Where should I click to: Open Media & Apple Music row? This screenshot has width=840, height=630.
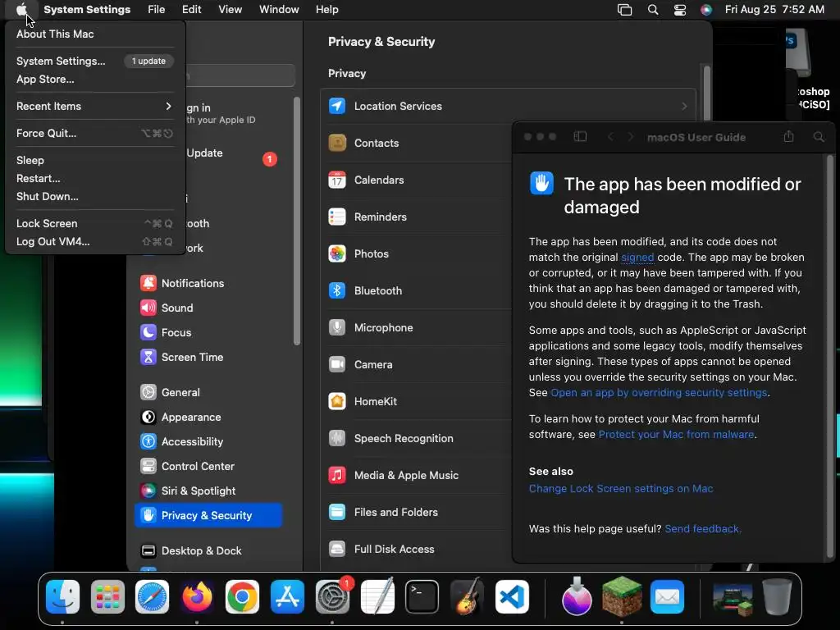[417, 475]
